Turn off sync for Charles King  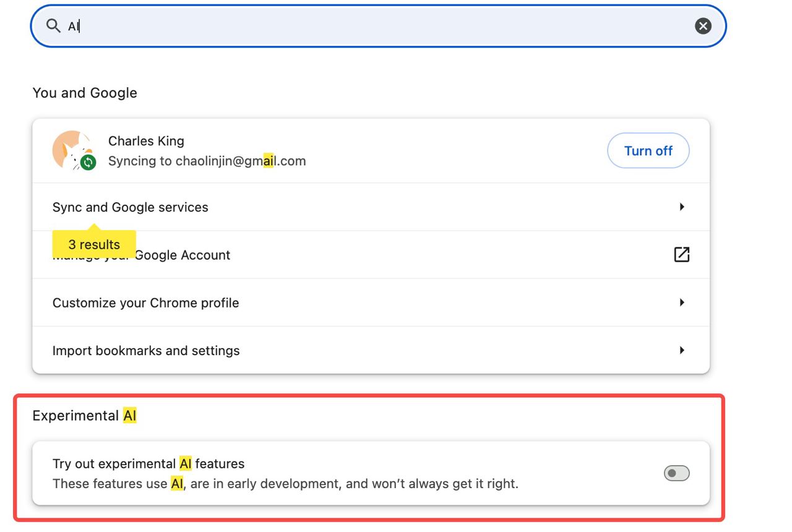648,150
